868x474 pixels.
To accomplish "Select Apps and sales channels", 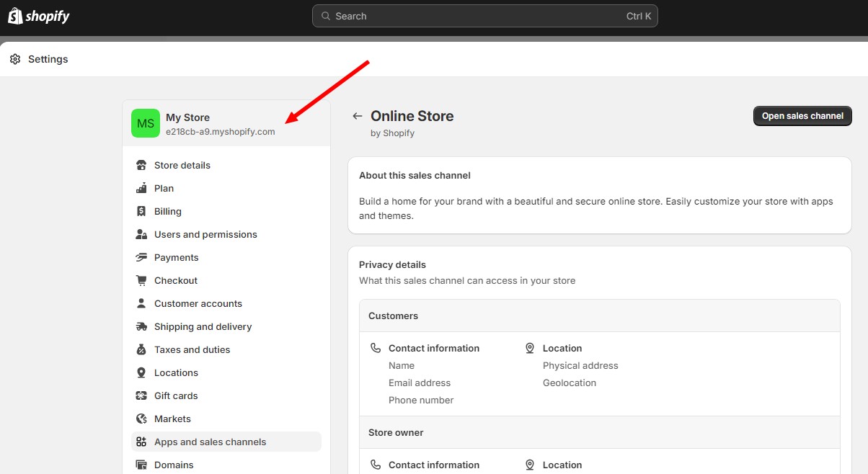I will [x=226, y=442].
